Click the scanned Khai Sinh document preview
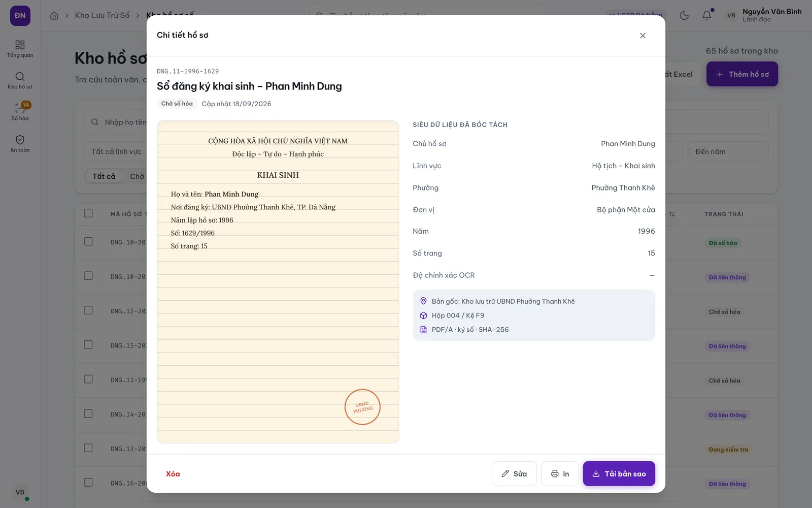The image size is (812, 508). tap(278, 282)
